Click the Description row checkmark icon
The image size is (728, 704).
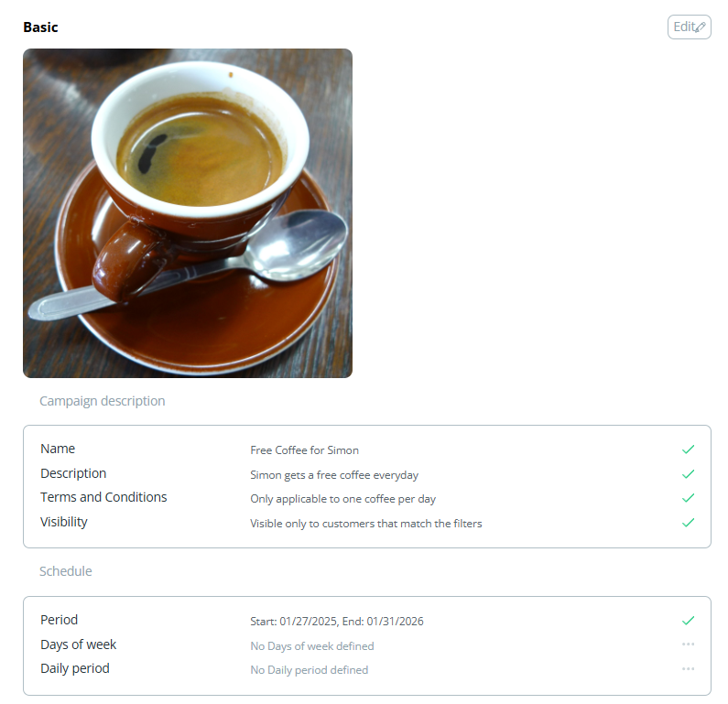(x=688, y=474)
